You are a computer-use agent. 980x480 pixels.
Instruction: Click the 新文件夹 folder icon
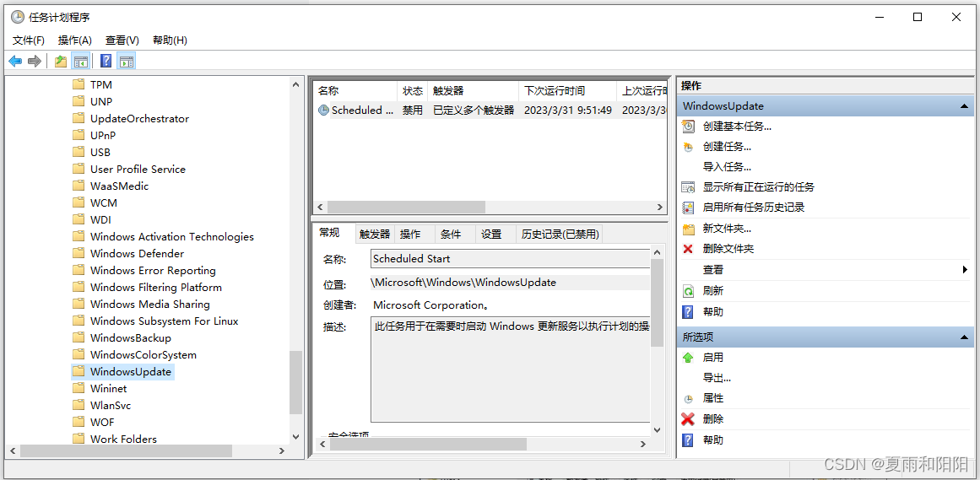pos(688,229)
